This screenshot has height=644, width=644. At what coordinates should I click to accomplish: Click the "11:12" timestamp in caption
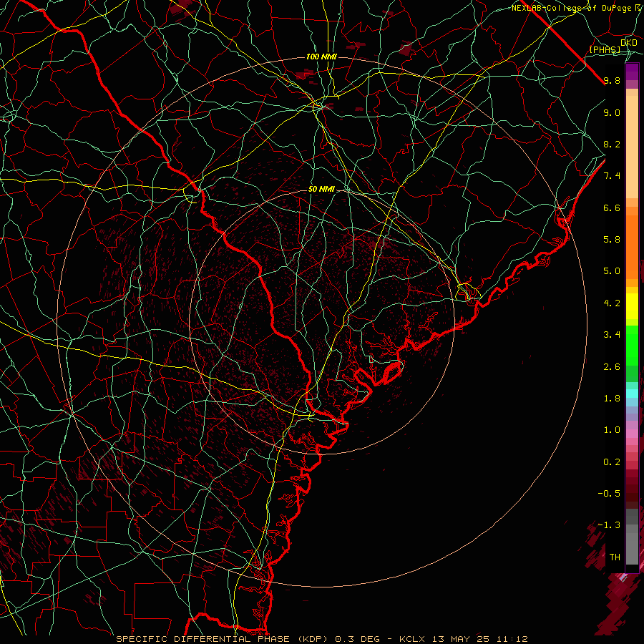point(513,639)
